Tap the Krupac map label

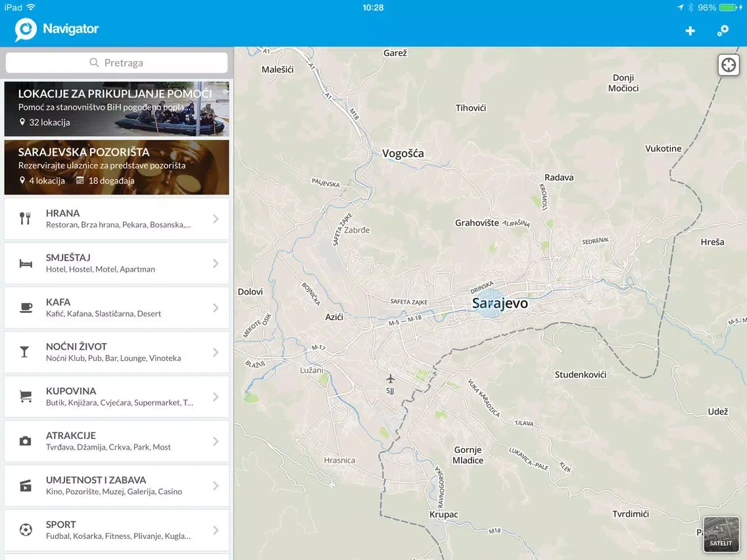pos(443,515)
